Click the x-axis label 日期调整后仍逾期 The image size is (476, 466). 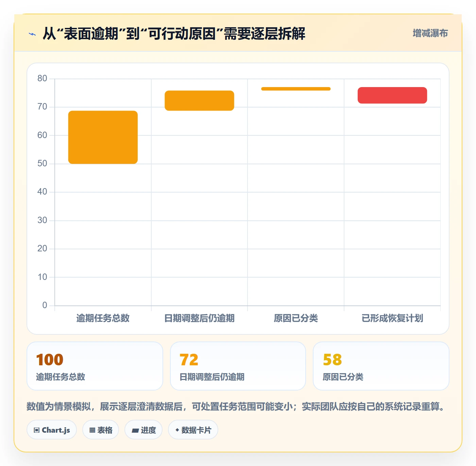pos(199,318)
